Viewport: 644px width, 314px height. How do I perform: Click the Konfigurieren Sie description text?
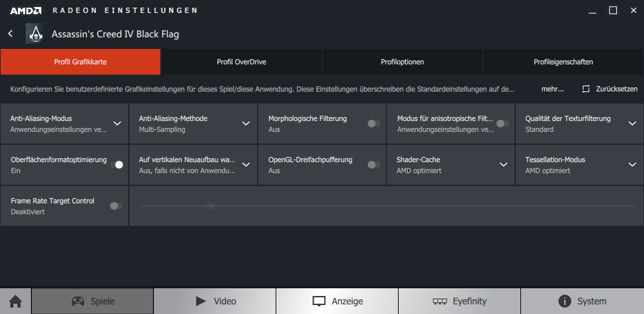pyautogui.click(x=262, y=89)
